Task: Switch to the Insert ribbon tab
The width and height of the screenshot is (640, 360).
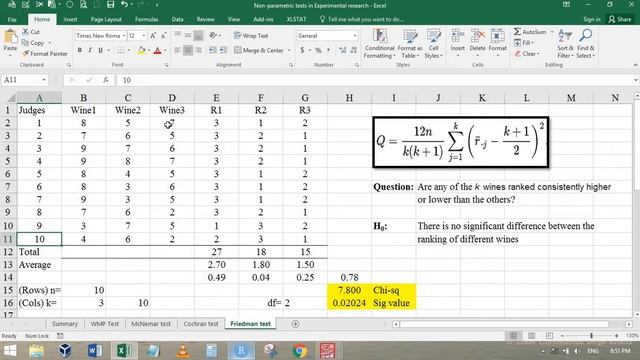Action: click(x=70, y=19)
